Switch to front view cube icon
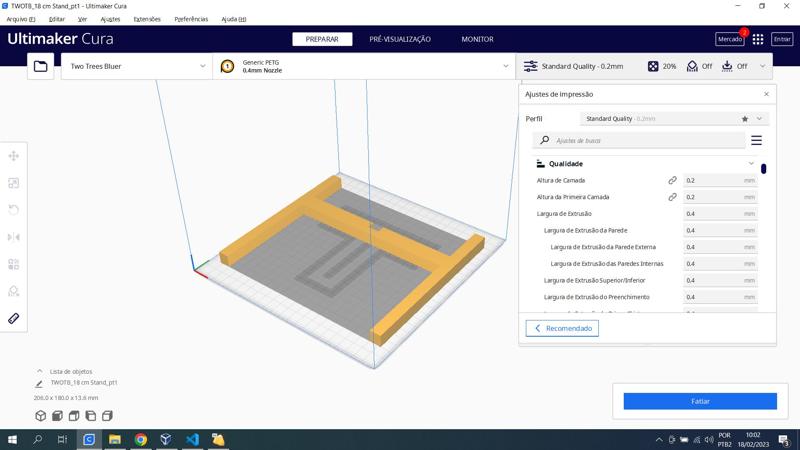Screen dimensions: 800x450 pyautogui.click(x=57, y=416)
